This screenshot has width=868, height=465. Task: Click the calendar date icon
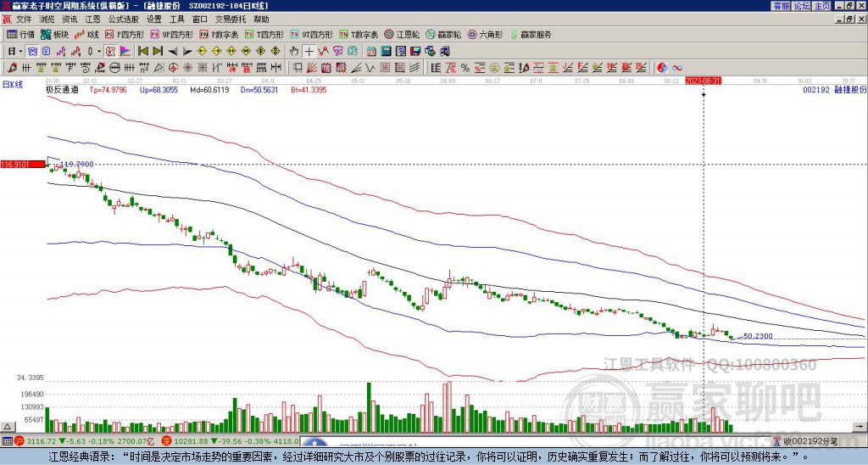[x=371, y=52]
